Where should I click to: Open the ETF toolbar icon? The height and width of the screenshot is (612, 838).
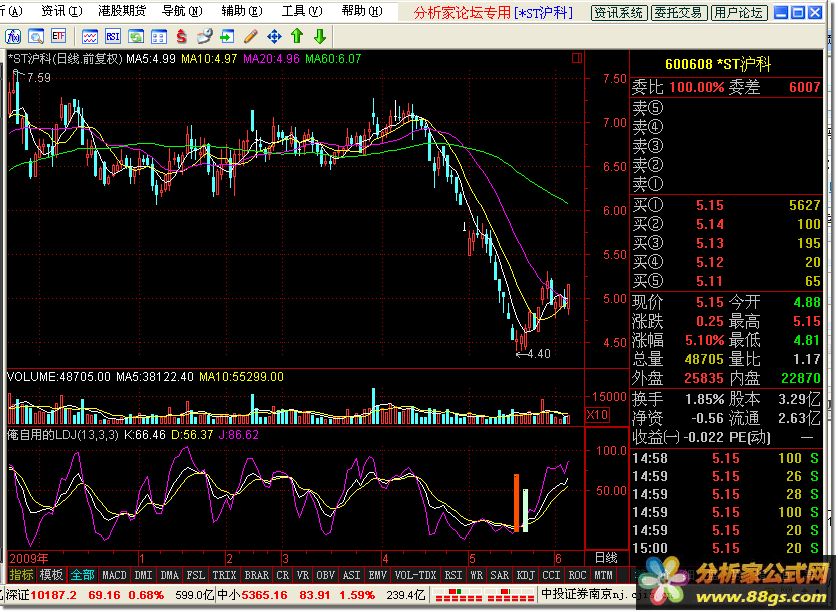(x=59, y=36)
